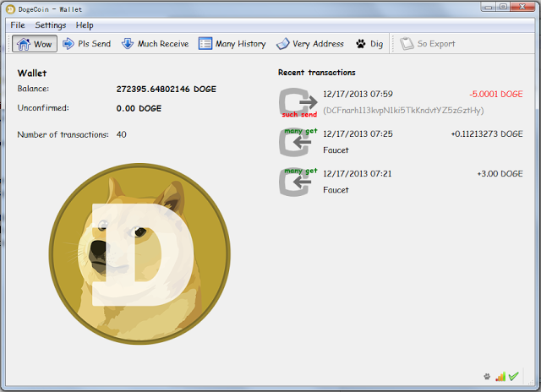
Task: Click the DogeCoin title bar app icon
Action: coord(12,7)
